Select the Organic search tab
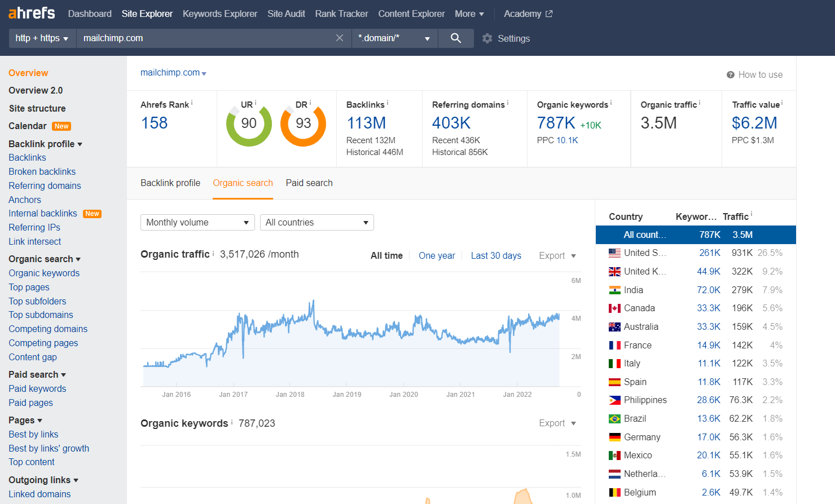The width and height of the screenshot is (835, 504). click(243, 183)
